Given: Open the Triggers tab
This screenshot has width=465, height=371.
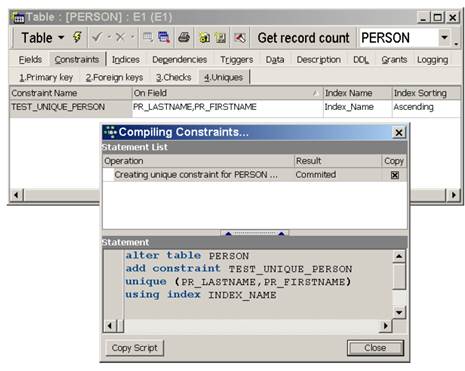Looking at the screenshot, I should [237, 60].
